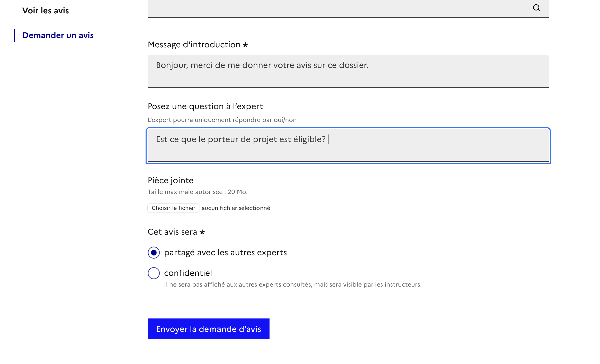Click the "partagé avec les autres experts" label text
Image resolution: width=600 pixels, height=364 pixels.
(x=225, y=253)
